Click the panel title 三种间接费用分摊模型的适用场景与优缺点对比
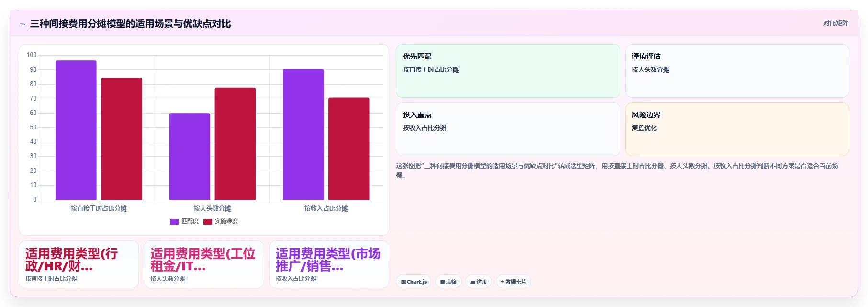The image size is (868, 307). point(130,23)
